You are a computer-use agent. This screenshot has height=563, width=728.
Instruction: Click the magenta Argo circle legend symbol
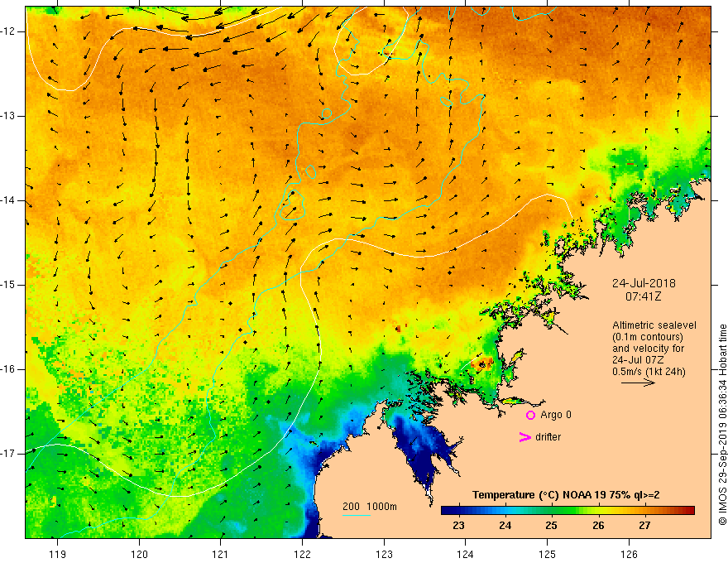pos(530,416)
